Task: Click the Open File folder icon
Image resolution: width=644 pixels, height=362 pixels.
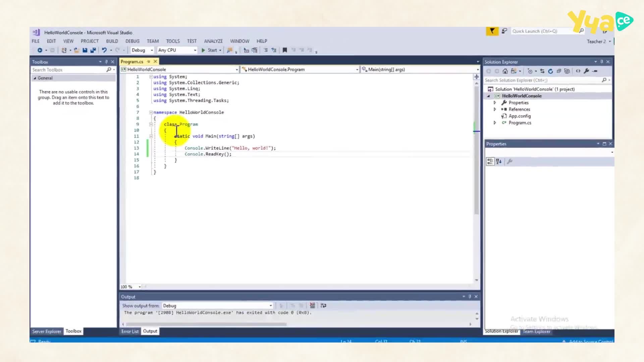Action: [76, 50]
